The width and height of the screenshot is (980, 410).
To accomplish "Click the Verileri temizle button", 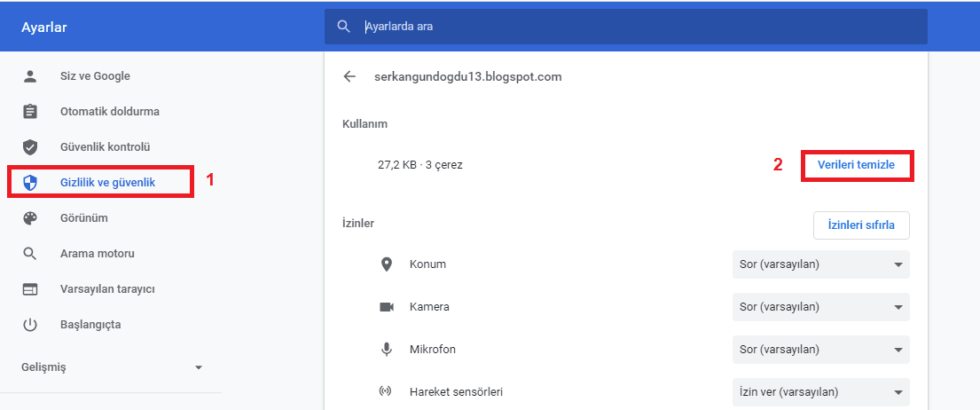I will pos(856,165).
